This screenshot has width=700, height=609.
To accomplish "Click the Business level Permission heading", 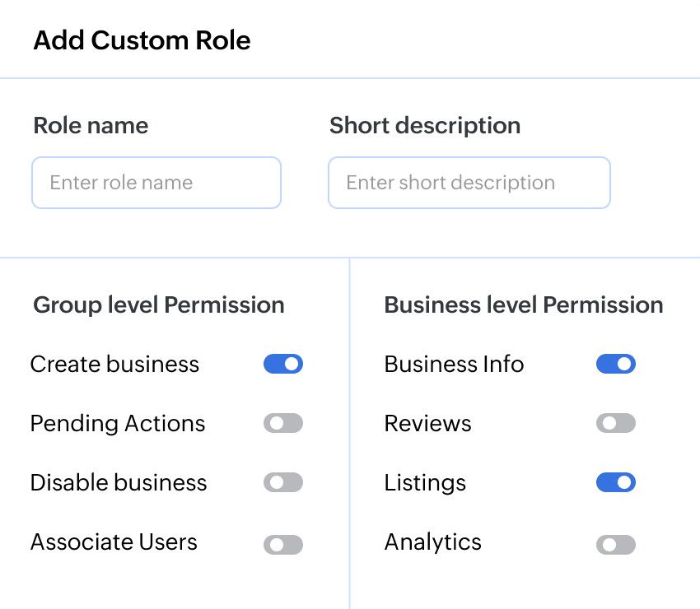I will coord(524,304).
